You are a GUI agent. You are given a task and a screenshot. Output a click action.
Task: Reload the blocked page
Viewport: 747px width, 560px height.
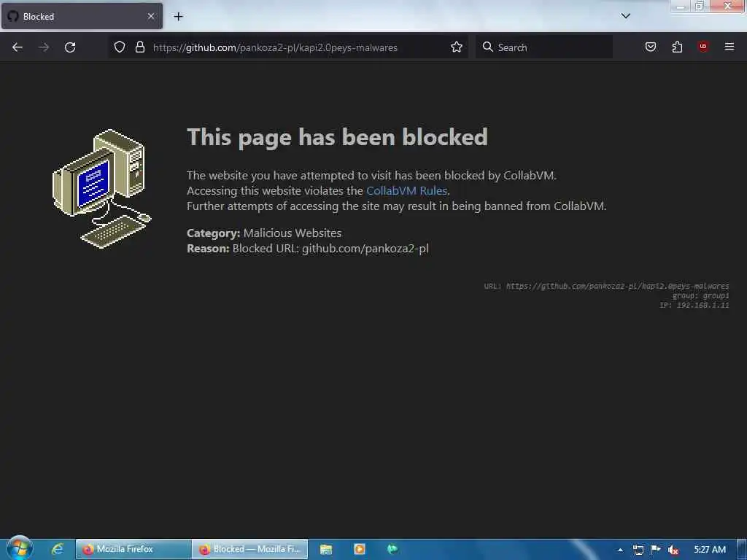point(70,47)
